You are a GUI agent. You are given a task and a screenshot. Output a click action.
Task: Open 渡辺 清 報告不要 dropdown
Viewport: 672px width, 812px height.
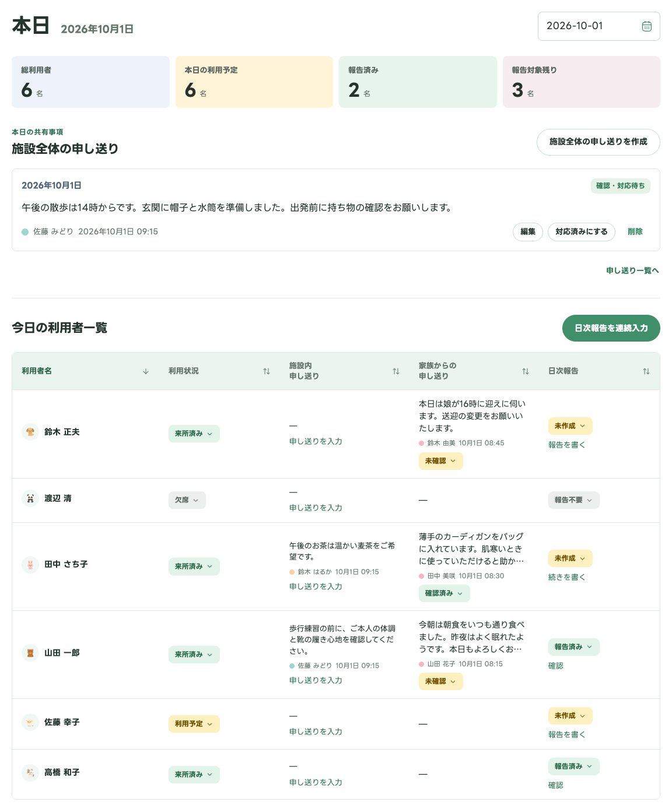coord(574,500)
